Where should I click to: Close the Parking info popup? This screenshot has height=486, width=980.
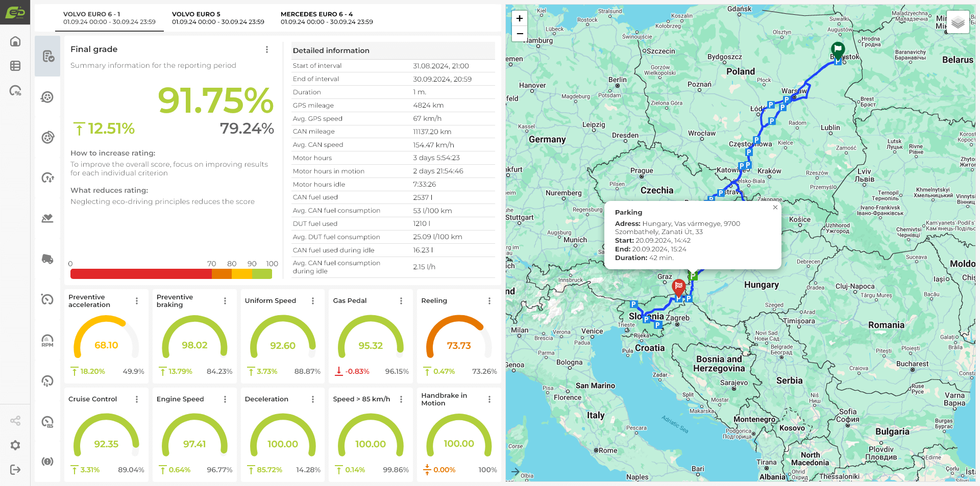[x=775, y=208]
